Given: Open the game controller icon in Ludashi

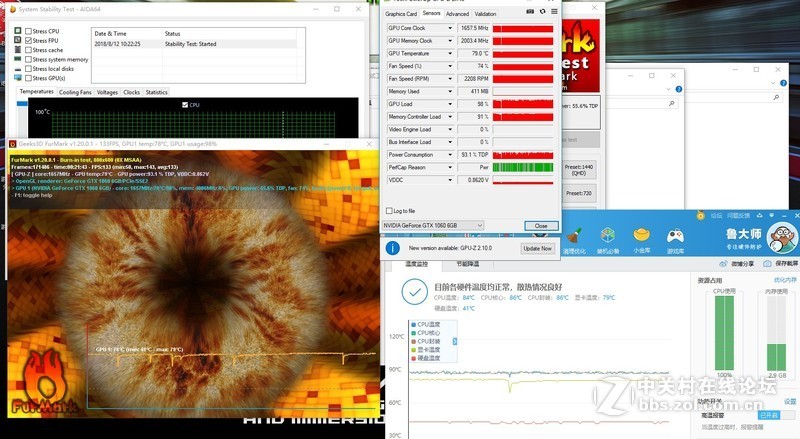Looking at the screenshot, I should coord(676,236).
